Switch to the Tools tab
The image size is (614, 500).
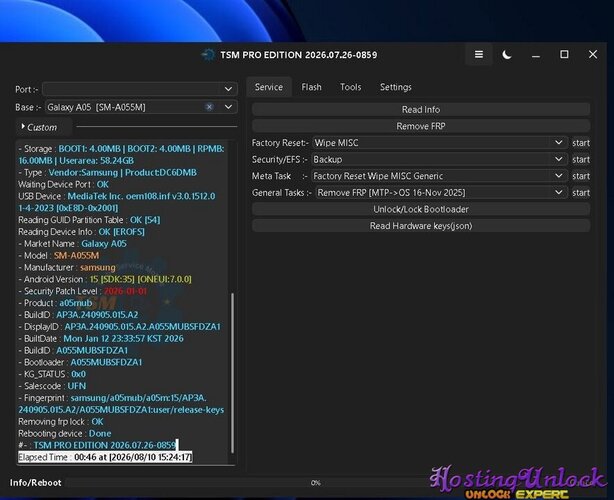[x=350, y=87]
